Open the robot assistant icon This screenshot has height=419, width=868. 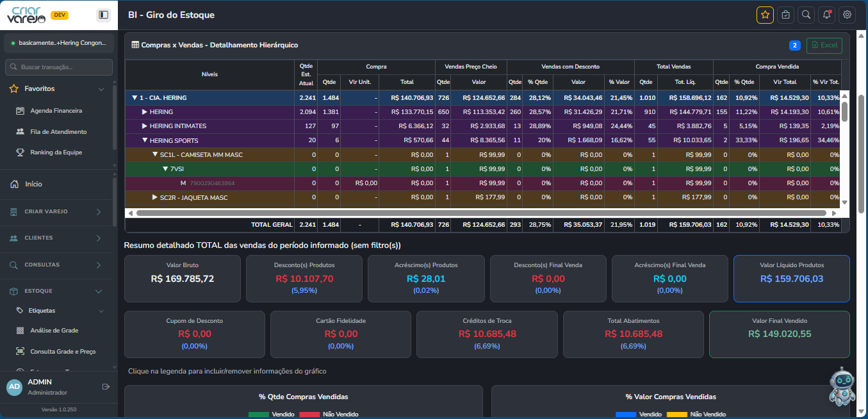click(842, 386)
